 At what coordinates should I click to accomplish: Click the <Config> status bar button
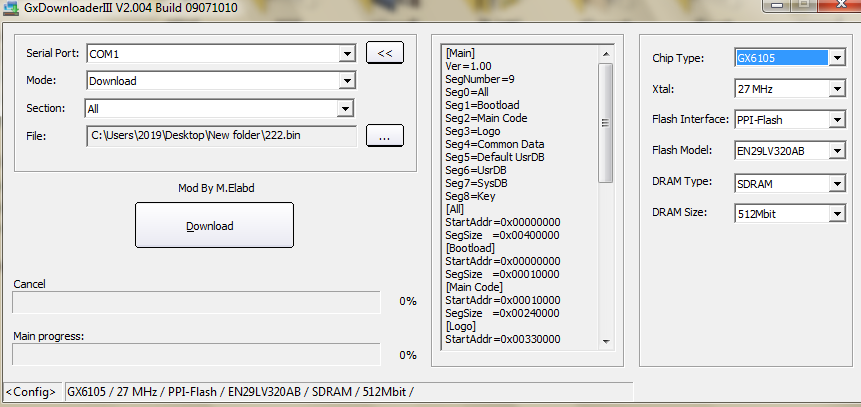point(31,392)
